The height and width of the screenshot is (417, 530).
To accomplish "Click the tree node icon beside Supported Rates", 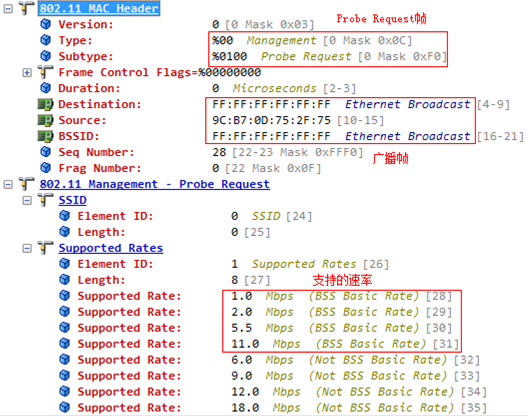I will [46, 248].
